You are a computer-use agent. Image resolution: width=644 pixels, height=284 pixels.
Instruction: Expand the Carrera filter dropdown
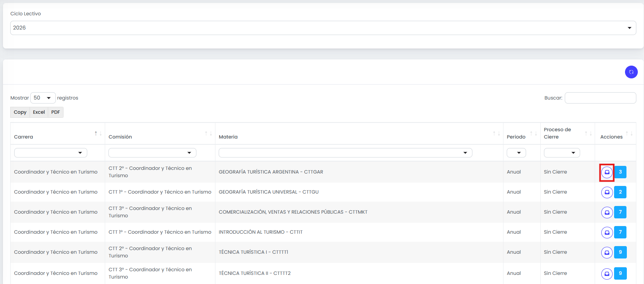[51, 153]
